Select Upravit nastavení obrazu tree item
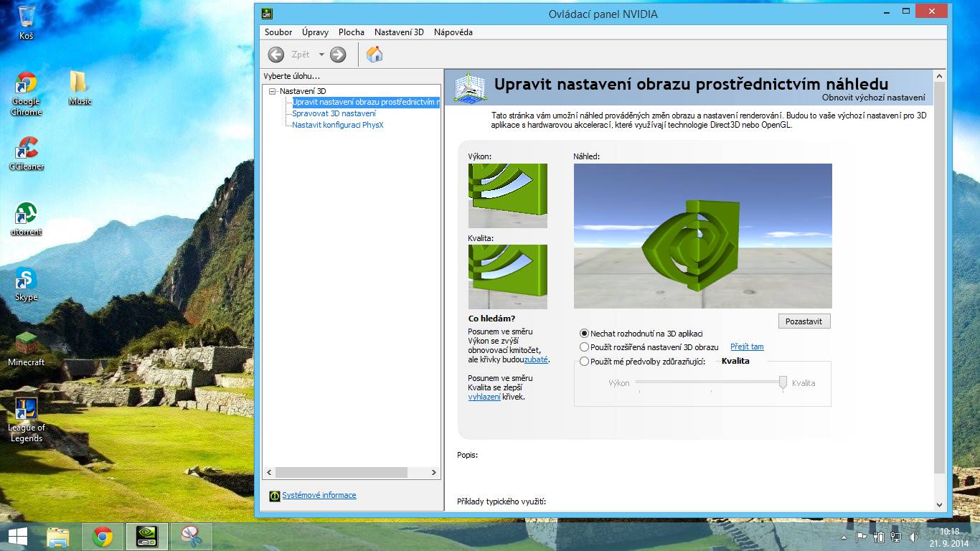Screen dimensions: 980x551 [x=366, y=103]
